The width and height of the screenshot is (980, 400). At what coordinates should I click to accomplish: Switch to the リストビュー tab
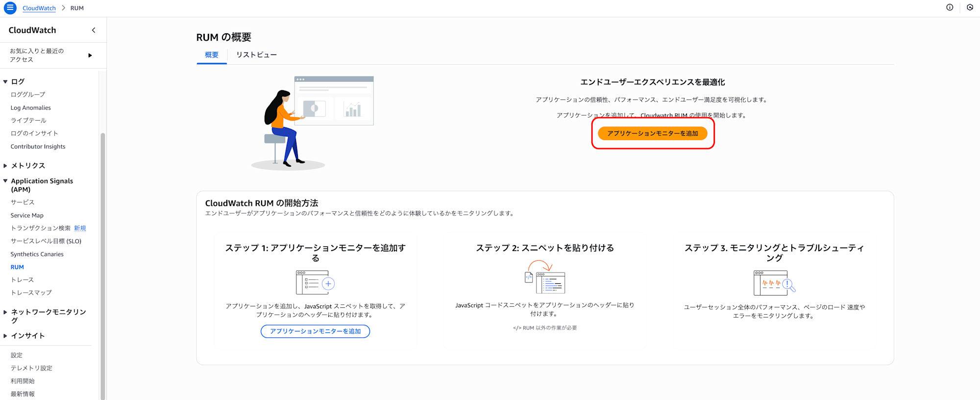[256, 55]
